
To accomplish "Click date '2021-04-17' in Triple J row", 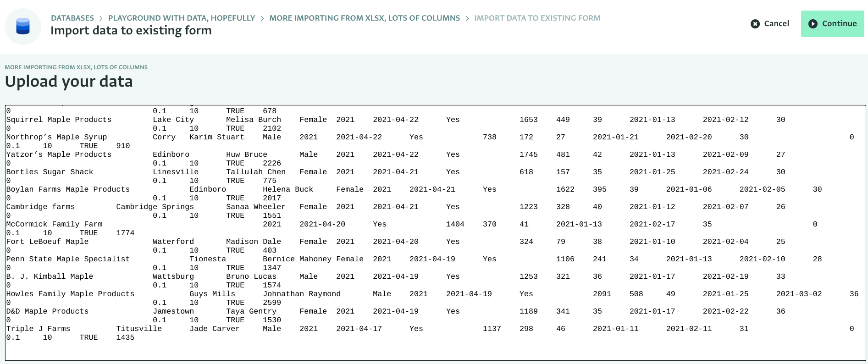I will [x=359, y=329].
